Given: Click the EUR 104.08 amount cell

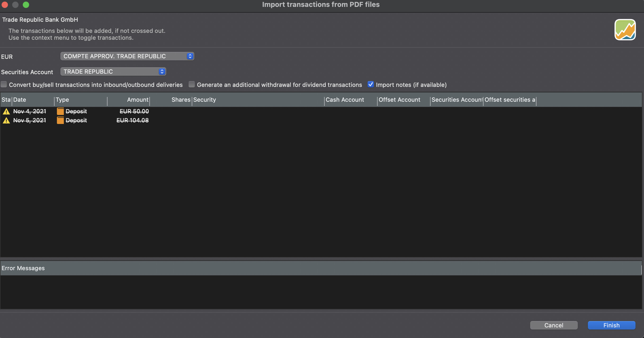Looking at the screenshot, I should [133, 121].
